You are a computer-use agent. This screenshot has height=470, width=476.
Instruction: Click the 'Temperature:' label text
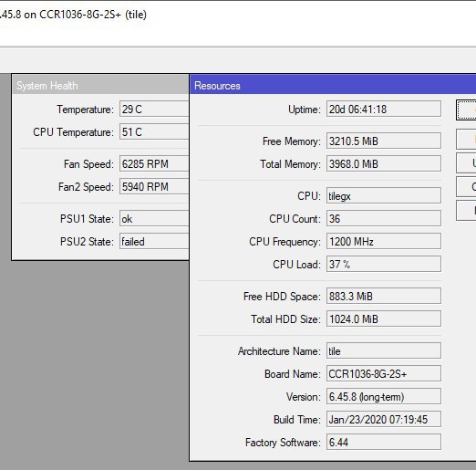(85, 110)
